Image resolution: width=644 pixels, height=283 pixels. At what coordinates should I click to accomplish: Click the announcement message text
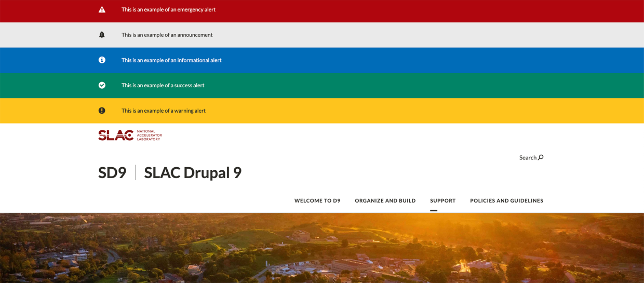[x=167, y=35]
